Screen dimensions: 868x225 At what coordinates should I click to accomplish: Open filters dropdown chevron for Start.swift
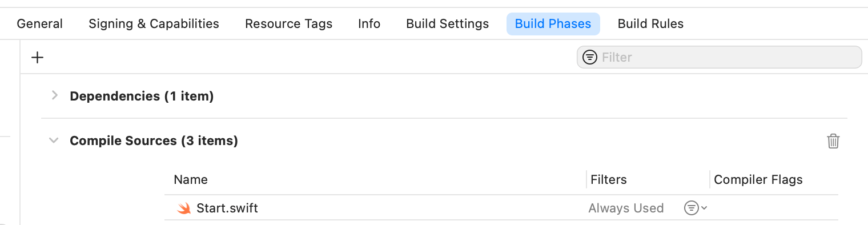pos(704,208)
